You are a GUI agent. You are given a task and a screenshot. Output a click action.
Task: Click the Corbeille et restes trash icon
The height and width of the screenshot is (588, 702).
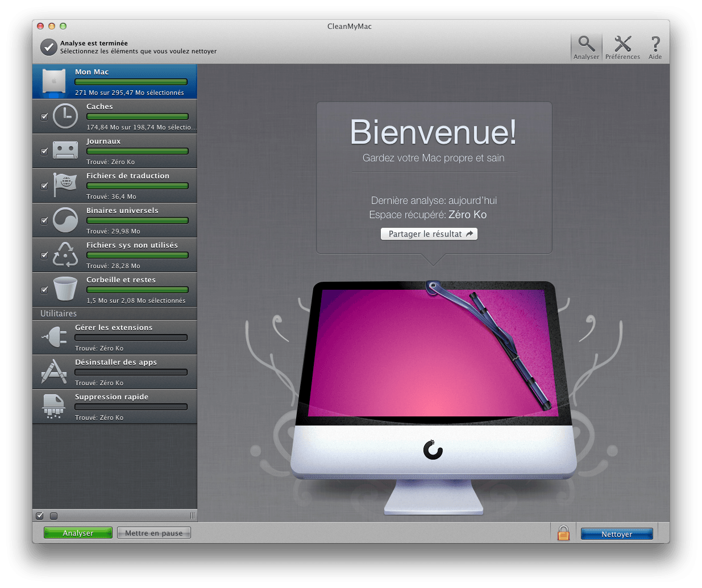[65, 289]
